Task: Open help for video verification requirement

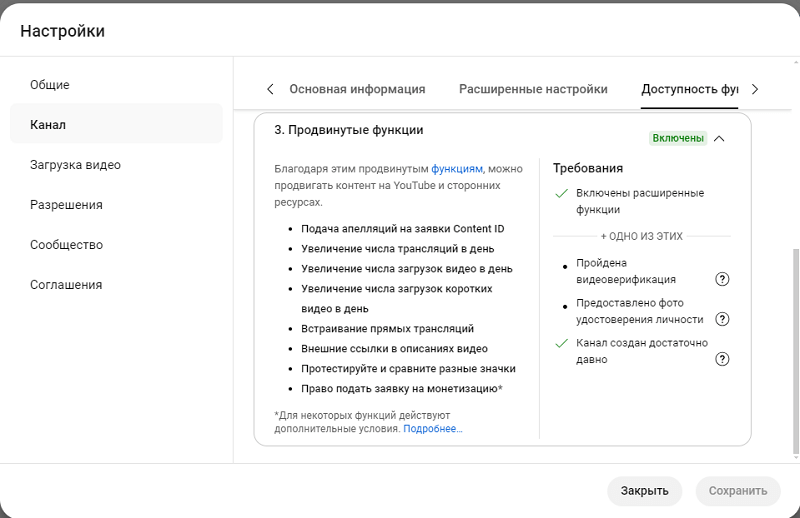Action: [722, 279]
